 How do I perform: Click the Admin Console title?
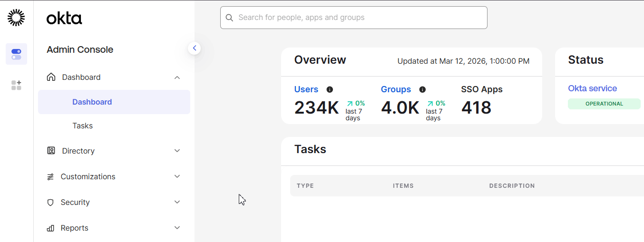80,49
